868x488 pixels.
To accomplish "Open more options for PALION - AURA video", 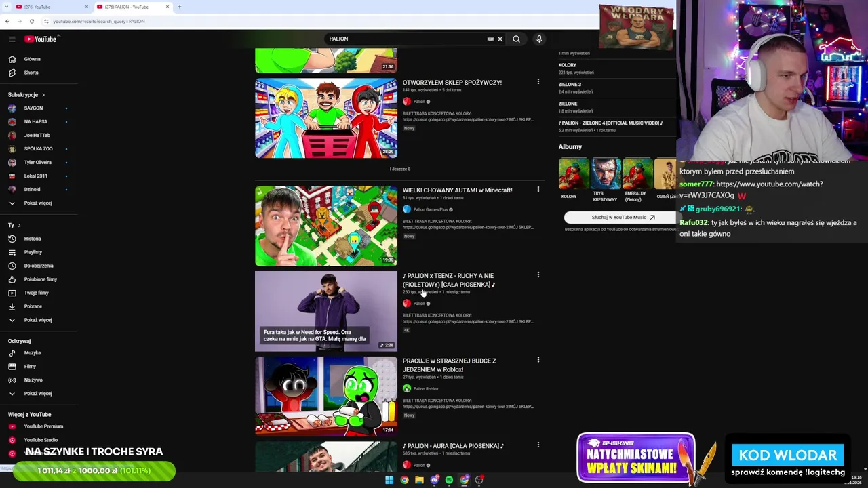I will [538, 445].
